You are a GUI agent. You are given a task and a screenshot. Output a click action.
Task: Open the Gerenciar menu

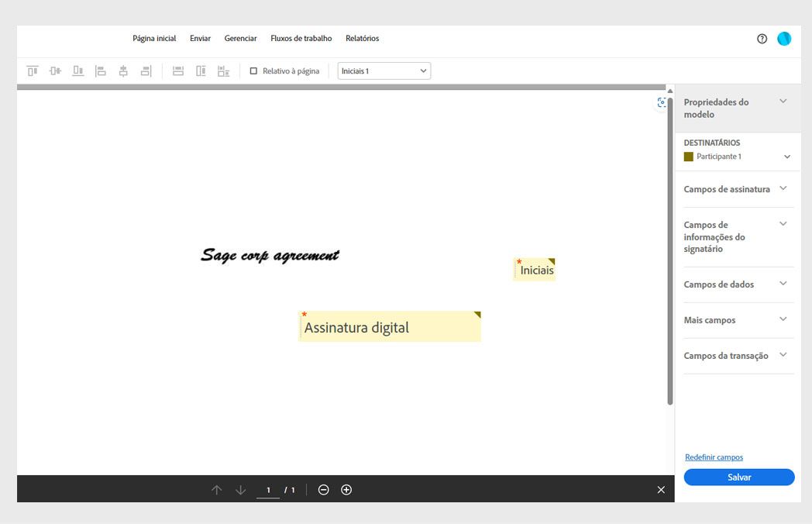click(x=240, y=38)
